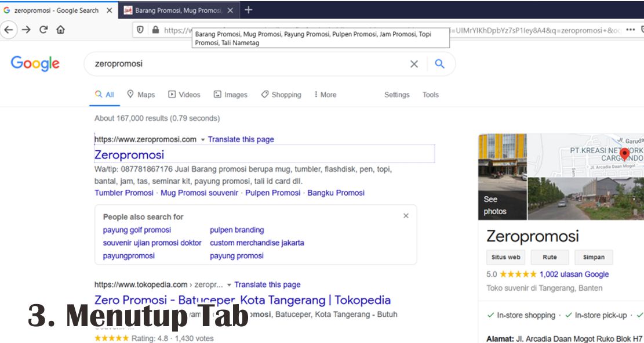The width and height of the screenshot is (644, 343).
Task: Expand the arrow next to zeropromosi.com URL
Action: pyautogui.click(x=202, y=140)
